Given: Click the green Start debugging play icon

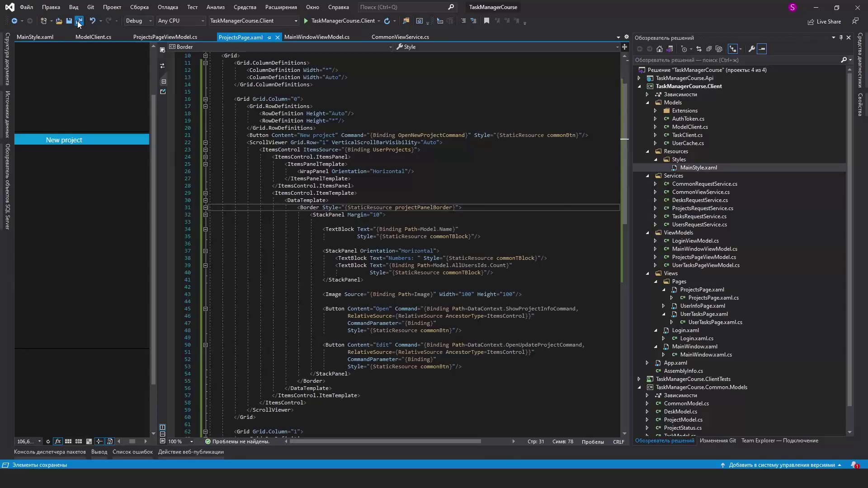Looking at the screenshot, I should [x=306, y=21].
